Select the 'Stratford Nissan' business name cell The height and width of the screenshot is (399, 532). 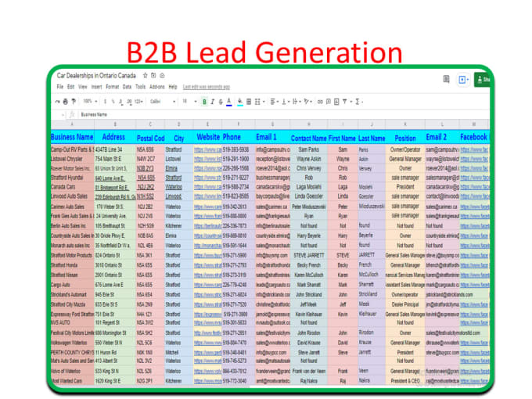pyautogui.click(x=72, y=275)
